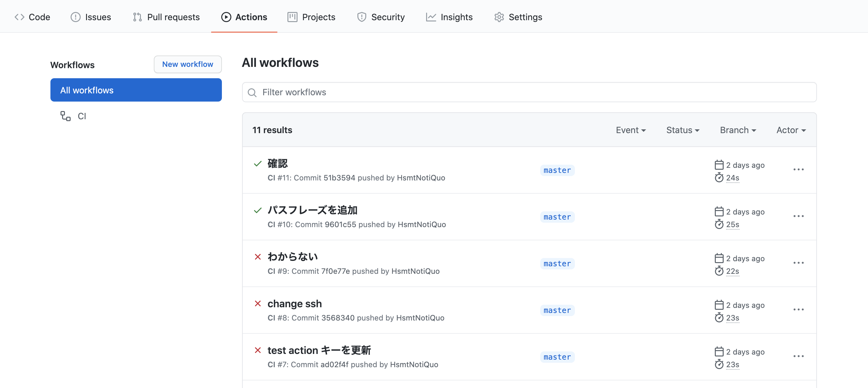
Task: Click the master branch badge on CI #9
Action: (556, 263)
